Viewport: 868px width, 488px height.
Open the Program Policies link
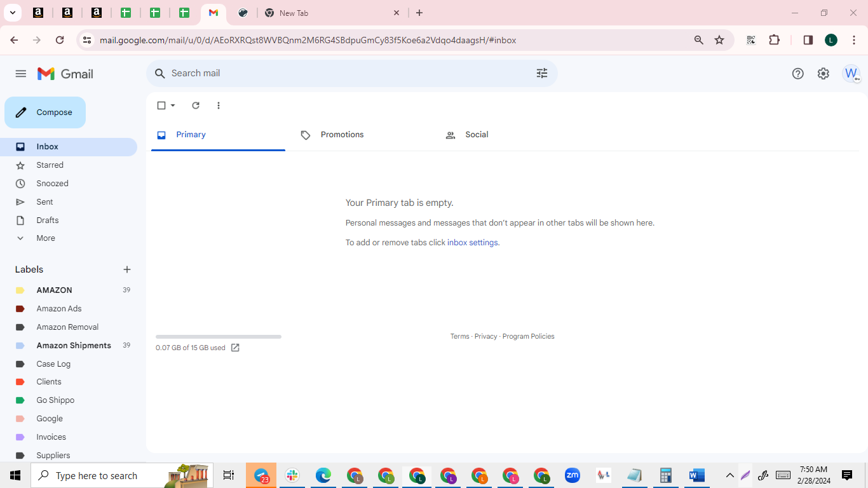pyautogui.click(x=529, y=337)
